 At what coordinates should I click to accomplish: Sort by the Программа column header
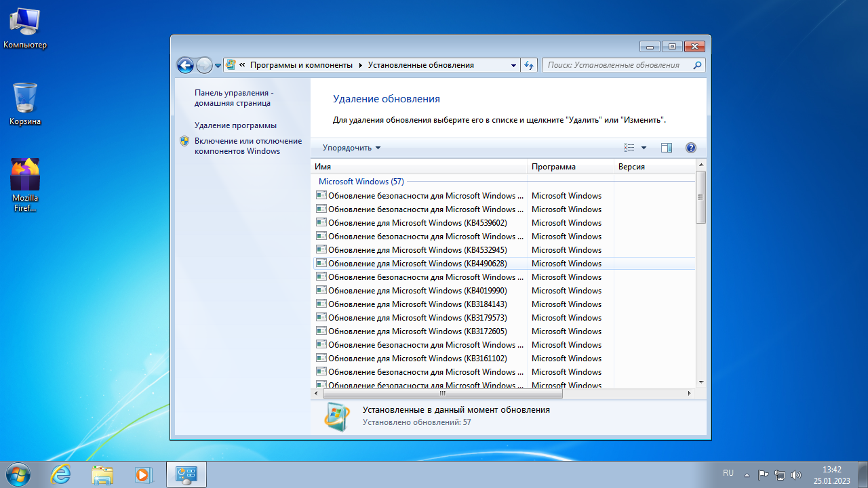click(x=570, y=166)
